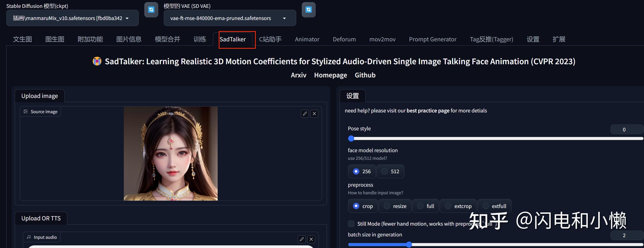
Task: Click the Pose style slider handle
Action: (351, 138)
